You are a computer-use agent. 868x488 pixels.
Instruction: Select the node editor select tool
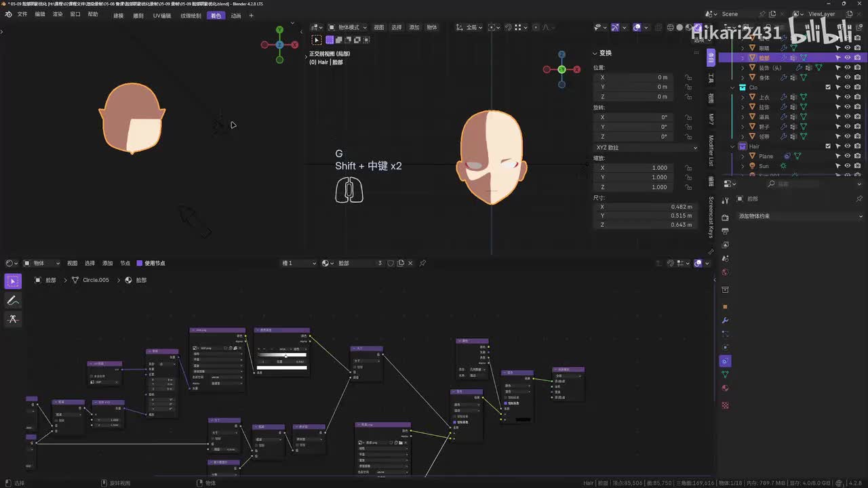pos(13,281)
